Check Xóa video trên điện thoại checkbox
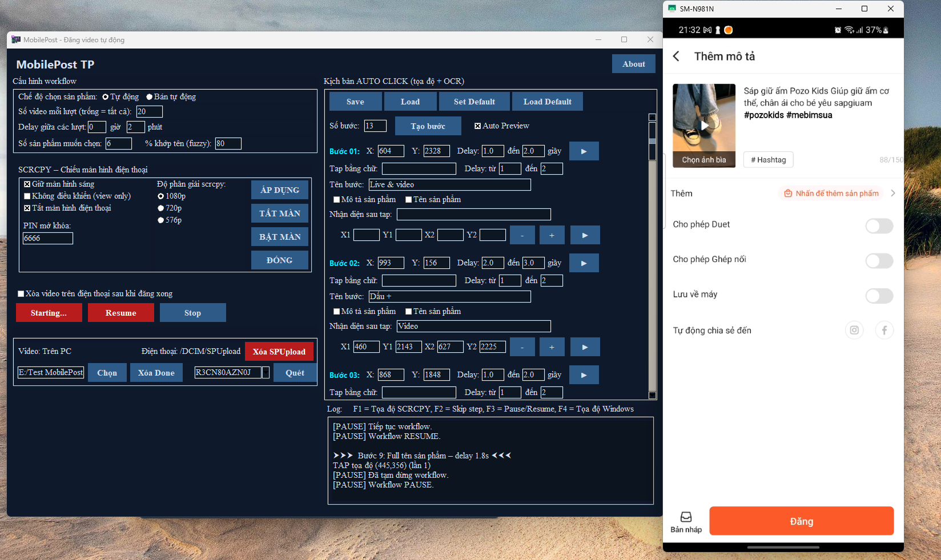This screenshot has width=941, height=560. 21,294
